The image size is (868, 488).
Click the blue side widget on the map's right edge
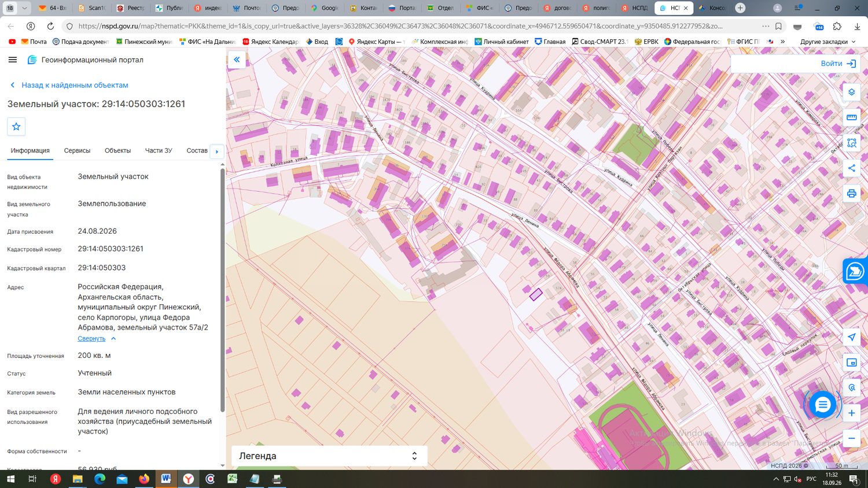tap(855, 271)
